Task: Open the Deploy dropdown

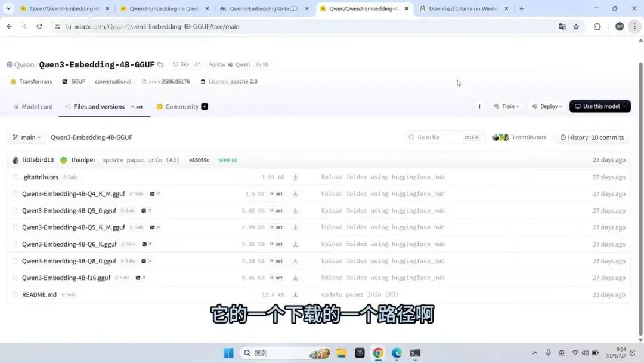Action: [547, 106]
